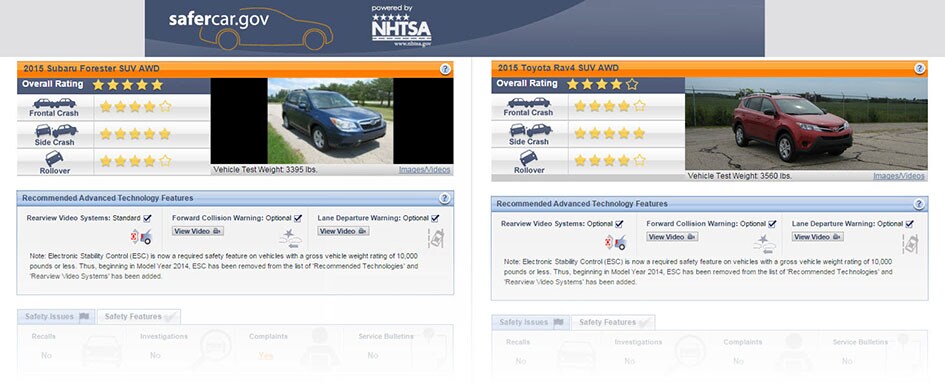Click Rav4 rearview video system icon

(x=616, y=242)
